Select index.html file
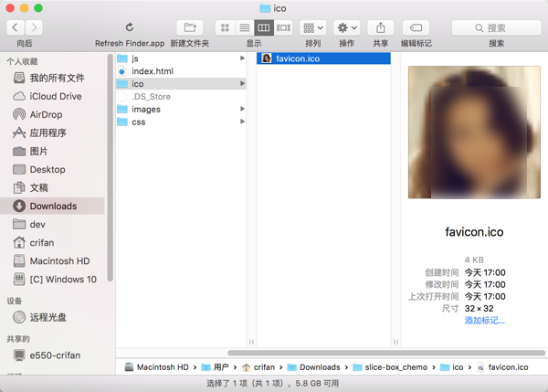The height and width of the screenshot is (392, 548). pyautogui.click(x=181, y=71)
